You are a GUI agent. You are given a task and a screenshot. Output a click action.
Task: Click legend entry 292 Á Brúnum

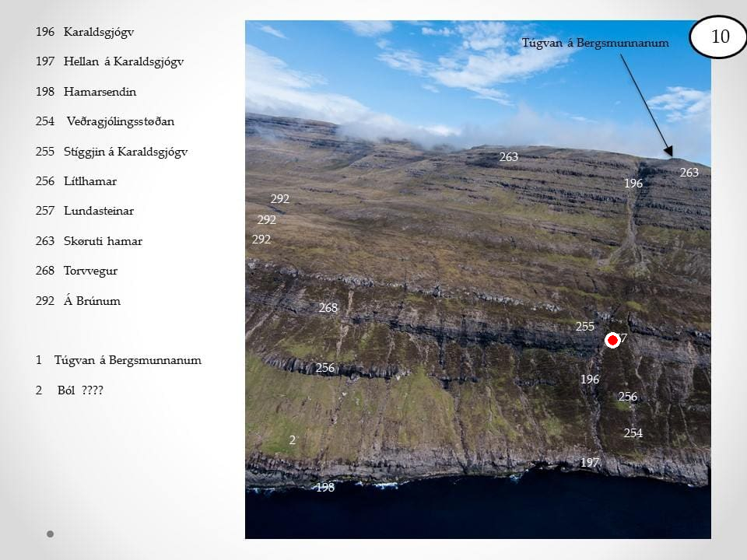(x=78, y=301)
